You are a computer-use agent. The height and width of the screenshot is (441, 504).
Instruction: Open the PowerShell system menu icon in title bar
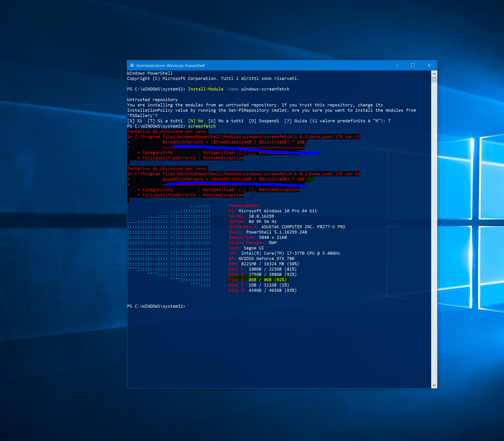132,65
